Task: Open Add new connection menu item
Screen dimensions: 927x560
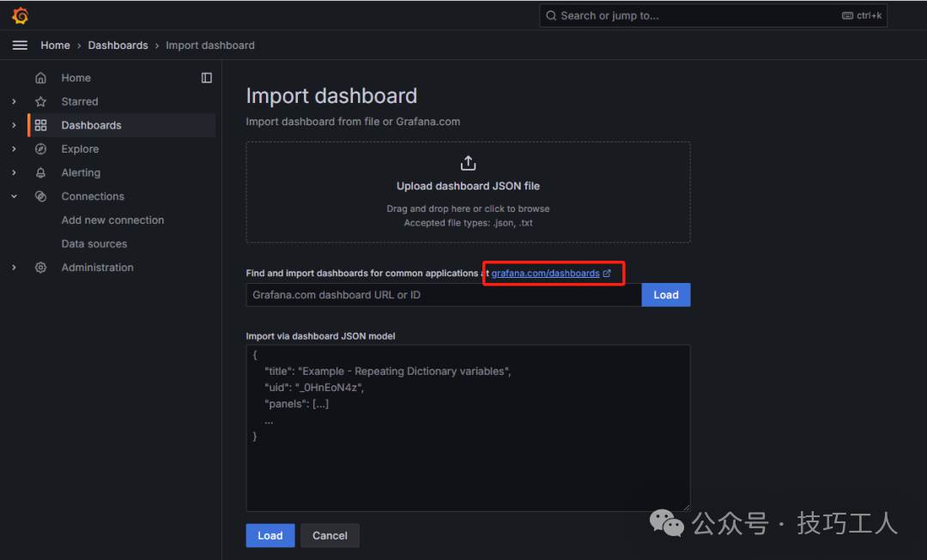Action: coord(113,220)
